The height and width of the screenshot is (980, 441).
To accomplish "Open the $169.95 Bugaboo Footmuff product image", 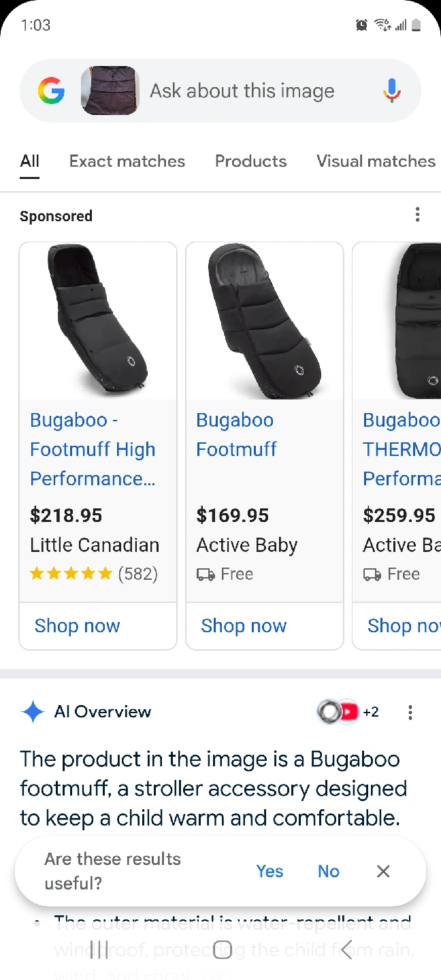I will 264,321.
